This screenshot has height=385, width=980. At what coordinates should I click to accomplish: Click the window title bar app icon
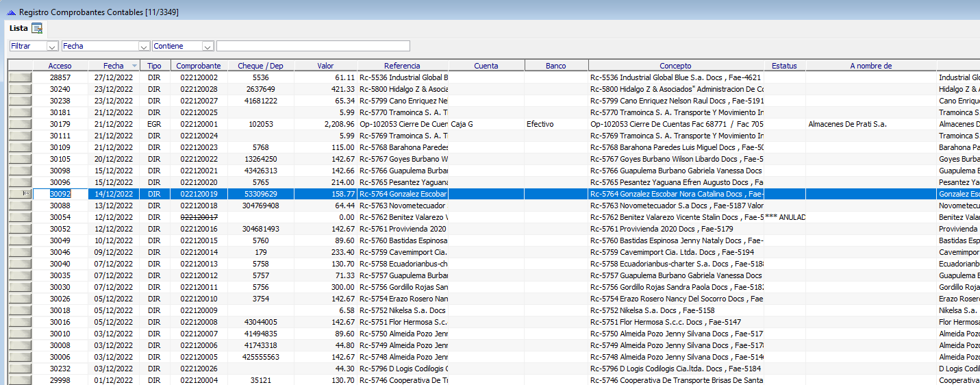pyautogui.click(x=10, y=13)
